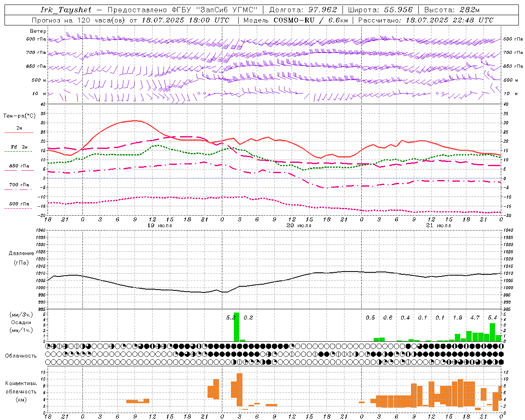
Task: Click the 1.9 precipitation value
Action: (x=458, y=317)
